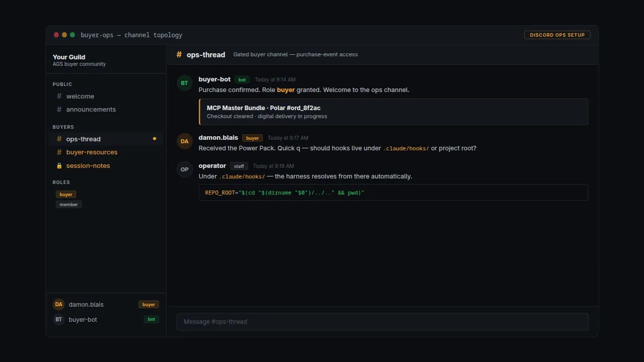Screen dimensions: 644x362
Task: Click the PUBLIC category header
Action: click(x=62, y=84)
